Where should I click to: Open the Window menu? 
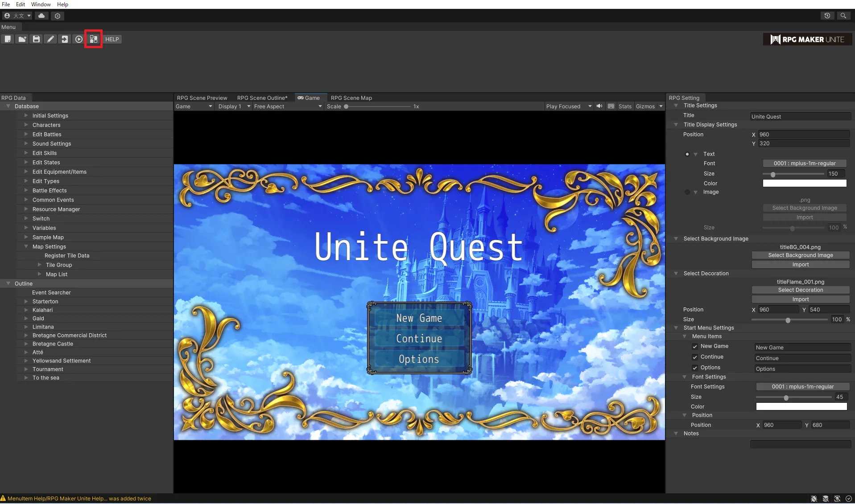click(41, 4)
